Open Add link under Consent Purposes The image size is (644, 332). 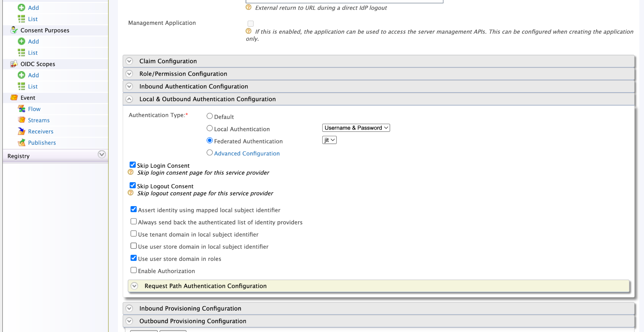(x=33, y=42)
